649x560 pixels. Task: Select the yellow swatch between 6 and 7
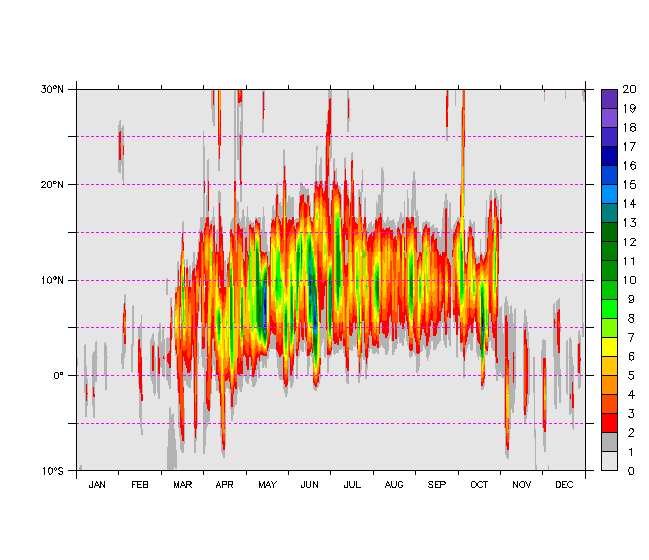tap(609, 346)
